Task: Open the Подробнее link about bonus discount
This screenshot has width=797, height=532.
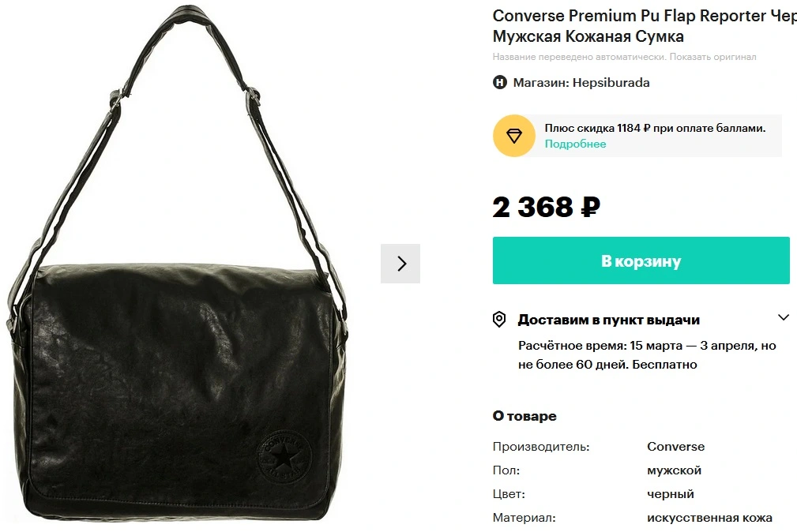Action: click(x=575, y=144)
